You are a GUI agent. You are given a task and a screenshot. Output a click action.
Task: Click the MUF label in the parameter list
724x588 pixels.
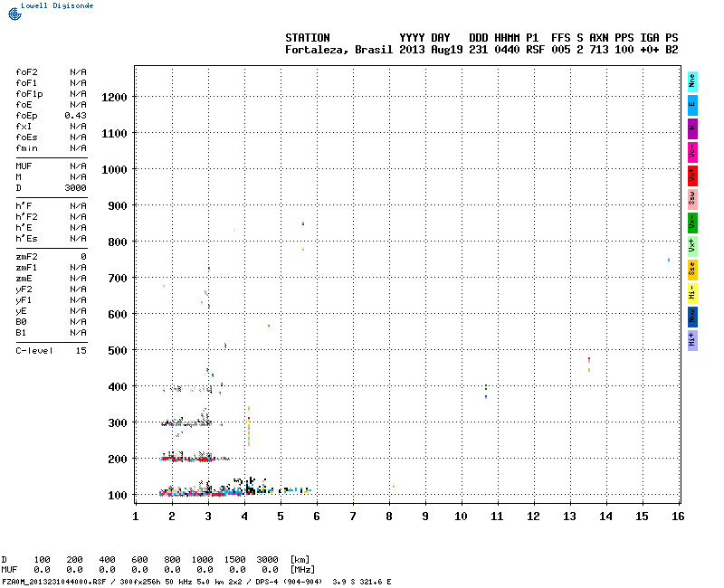pyautogui.click(x=24, y=166)
